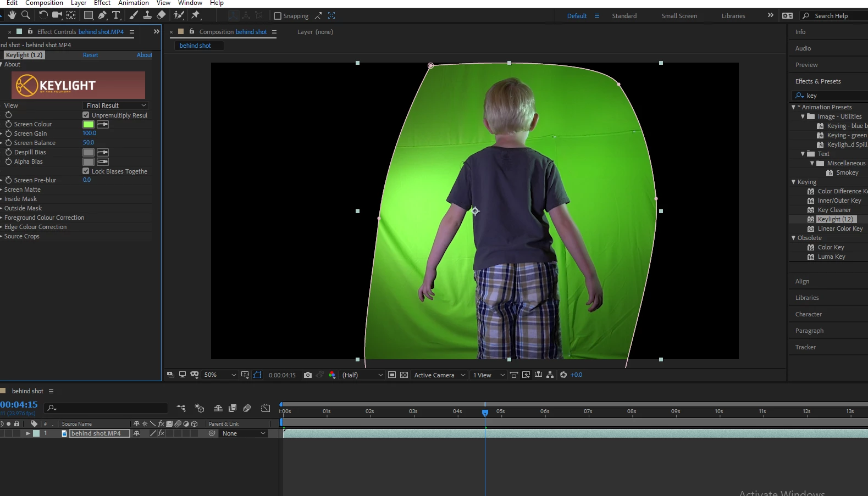The width and height of the screenshot is (868, 496).
Task: Open the Animation menu
Action: 134,3
